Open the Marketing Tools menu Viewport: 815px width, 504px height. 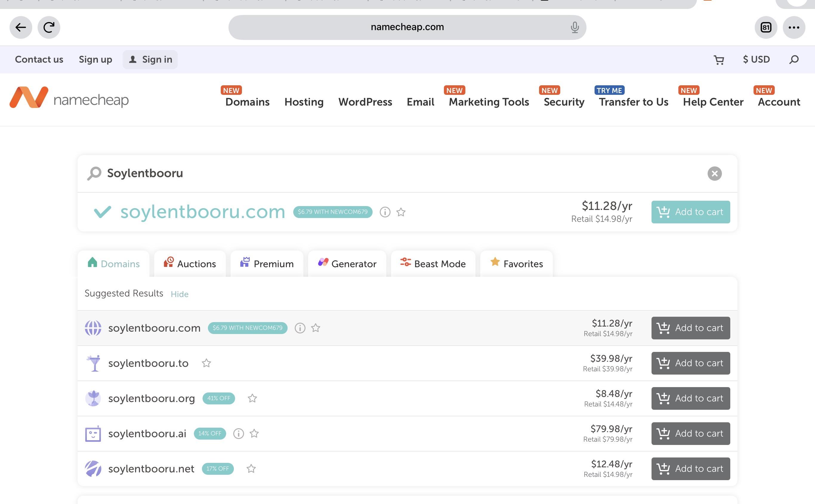489,102
